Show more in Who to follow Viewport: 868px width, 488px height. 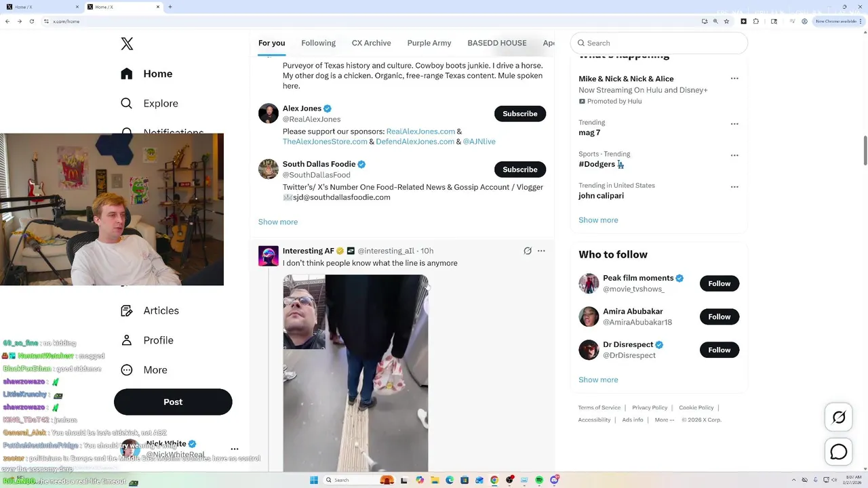tap(598, 380)
